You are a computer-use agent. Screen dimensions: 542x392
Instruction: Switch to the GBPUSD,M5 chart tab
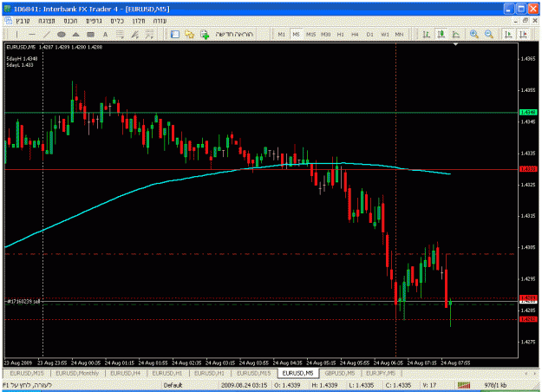pyautogui.click(x=340, y=373)
